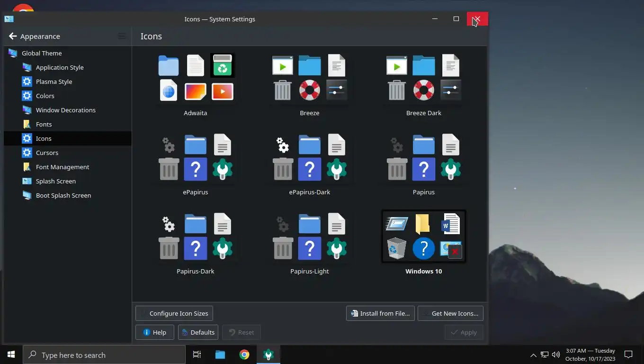644x364 pixels.
Task: Open the notifications panel icon
Action: [628, 355]
